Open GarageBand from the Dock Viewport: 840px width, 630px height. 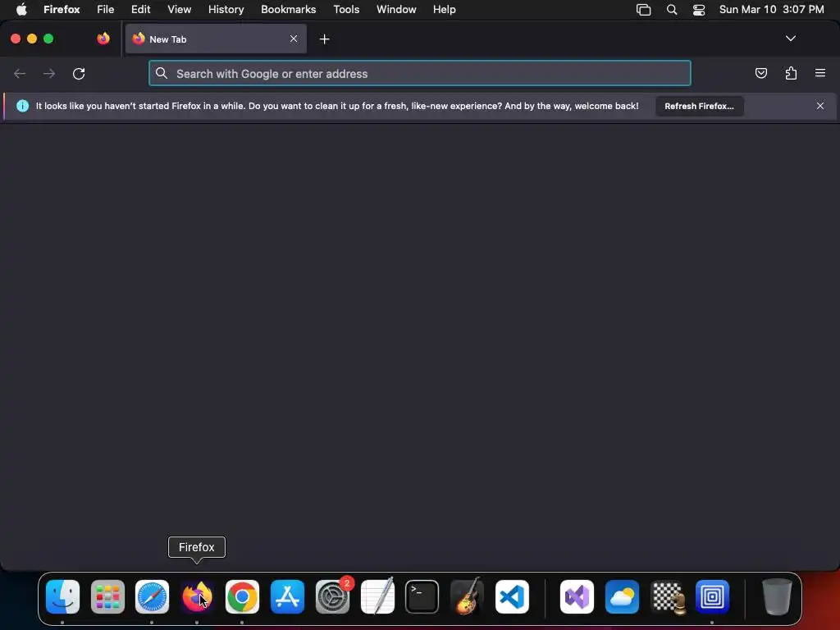pos(467,596)
